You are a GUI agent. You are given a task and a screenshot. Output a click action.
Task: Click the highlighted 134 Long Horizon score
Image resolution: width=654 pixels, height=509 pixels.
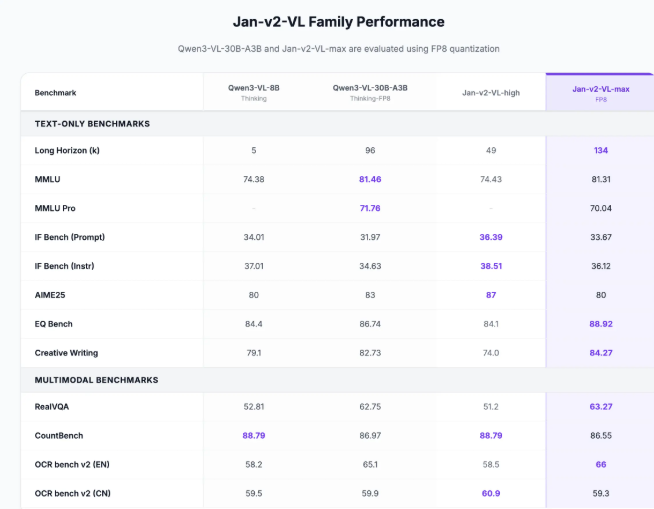tap(600, 150)
